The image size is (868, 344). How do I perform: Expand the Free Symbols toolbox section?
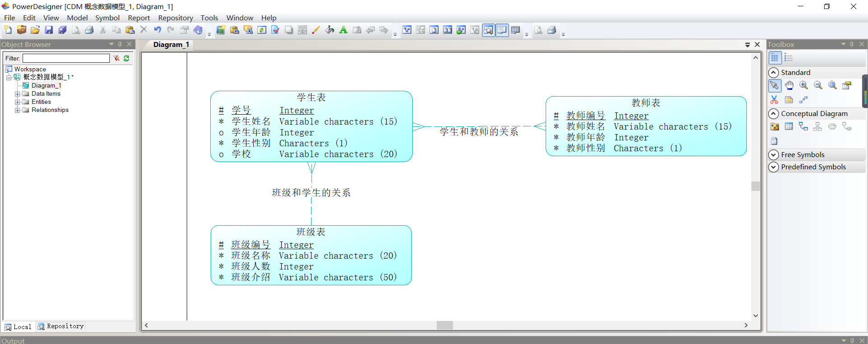pyautogui.click(x=774, y=155)
